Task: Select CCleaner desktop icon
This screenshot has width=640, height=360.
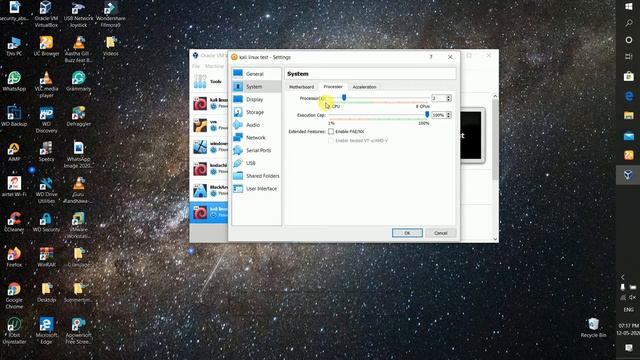Action: click(14, 222)
